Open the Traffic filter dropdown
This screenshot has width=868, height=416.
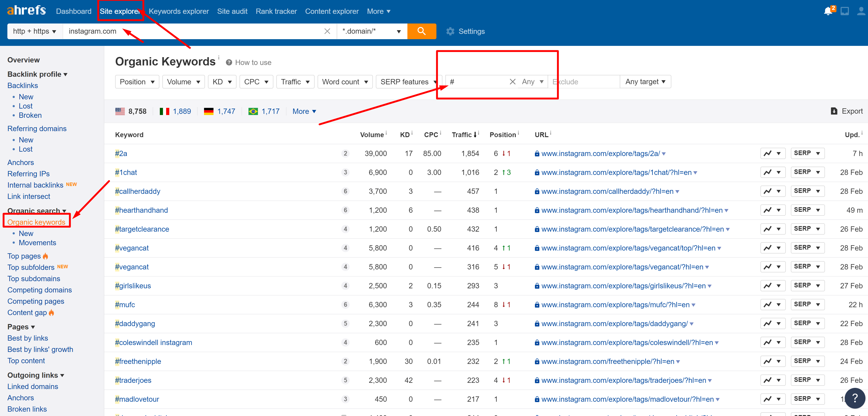point(295,82)
